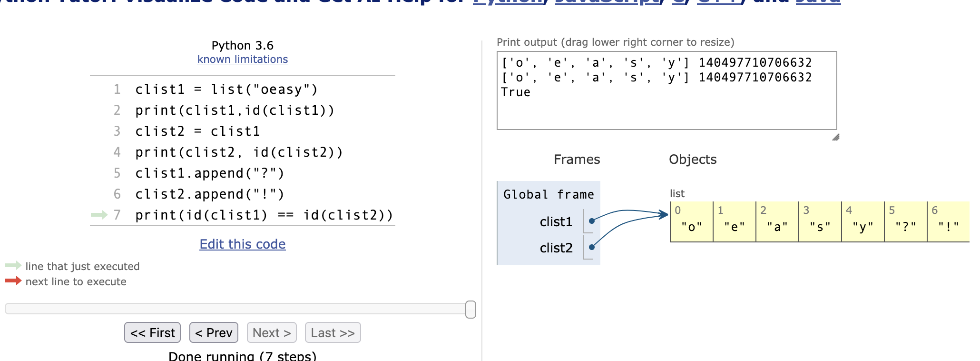This screenshot has height=361, width=980.
Task: Click the clist2 pointer dot
Action: tap(592, 247)
